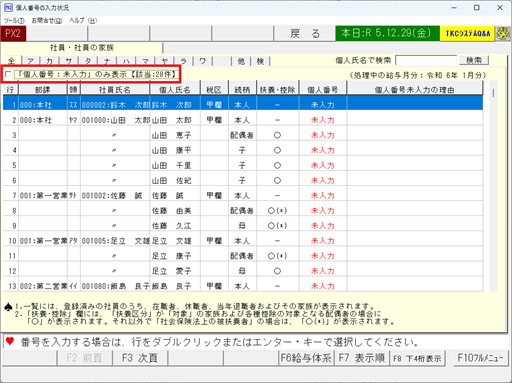The width and height of the screenshot is (512, 383).
Task: Enable '個人番号:未入力' のみ表示 checkbox
Action: point(8,74)
